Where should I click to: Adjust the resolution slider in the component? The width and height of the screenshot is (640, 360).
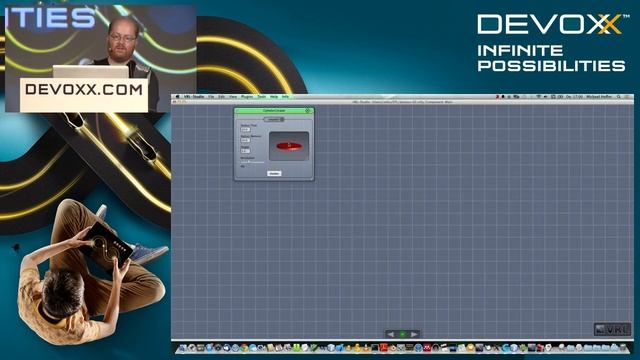[252, 162]
